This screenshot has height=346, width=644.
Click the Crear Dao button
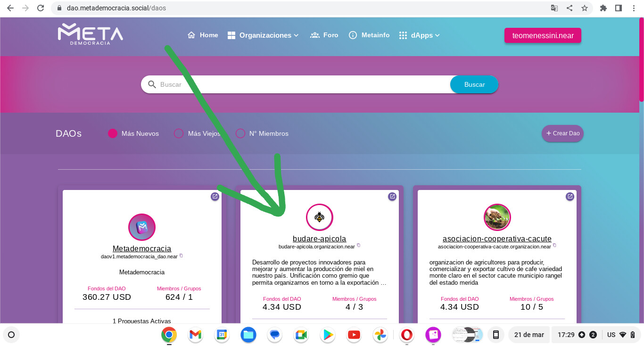tap(562, 133)
